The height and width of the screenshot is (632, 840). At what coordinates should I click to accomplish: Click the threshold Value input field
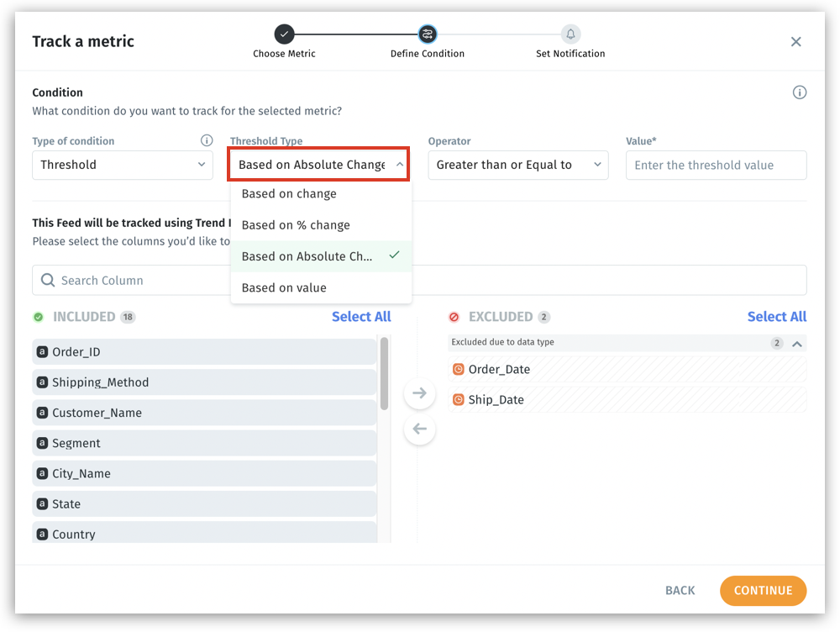coord(716,165)
